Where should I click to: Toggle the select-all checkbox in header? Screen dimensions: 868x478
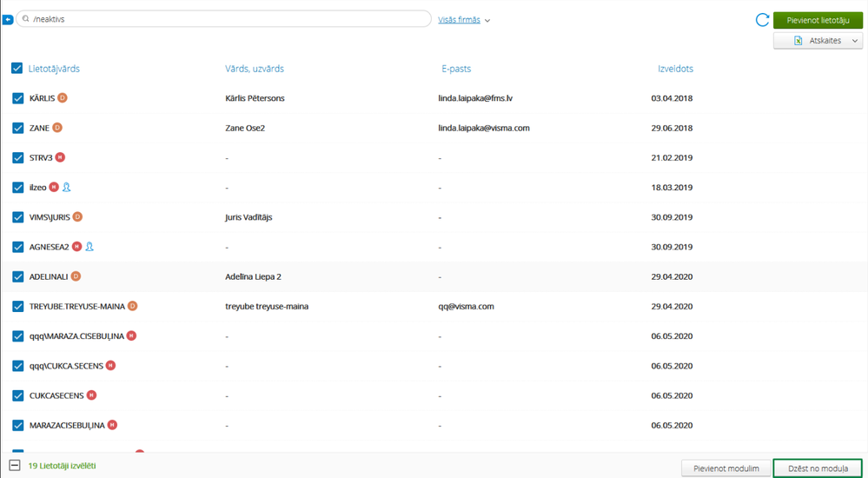[17, 69]
